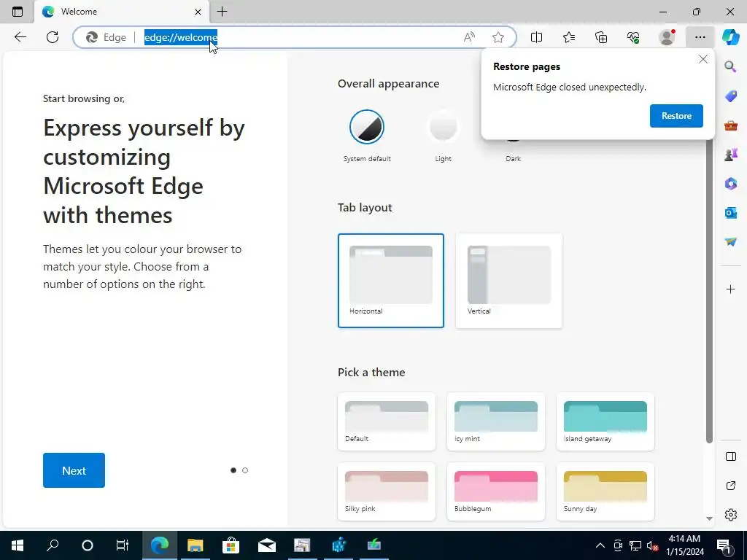Pick the Sunny day theme

tap(605, 491)
